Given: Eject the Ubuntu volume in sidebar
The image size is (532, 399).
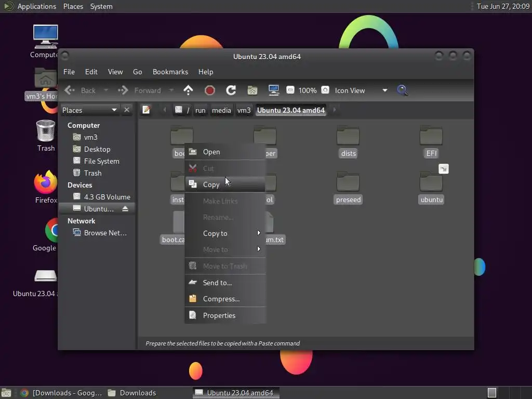Looking at the screenshot, I should [x=125, y=209].
